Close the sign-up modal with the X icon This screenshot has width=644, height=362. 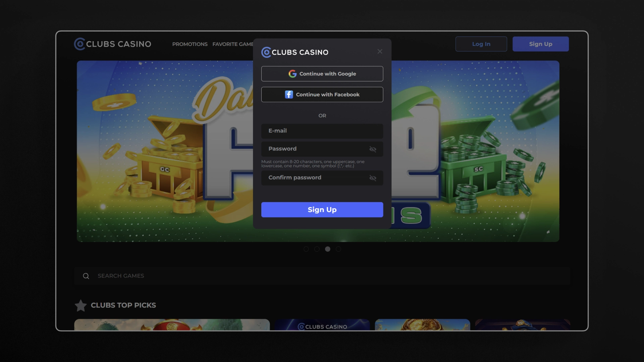(380, 51)
